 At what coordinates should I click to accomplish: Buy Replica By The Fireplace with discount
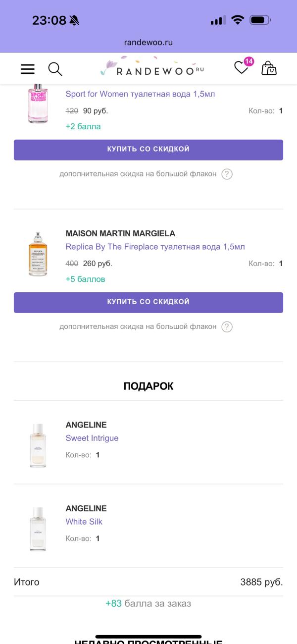pos(148,302)
